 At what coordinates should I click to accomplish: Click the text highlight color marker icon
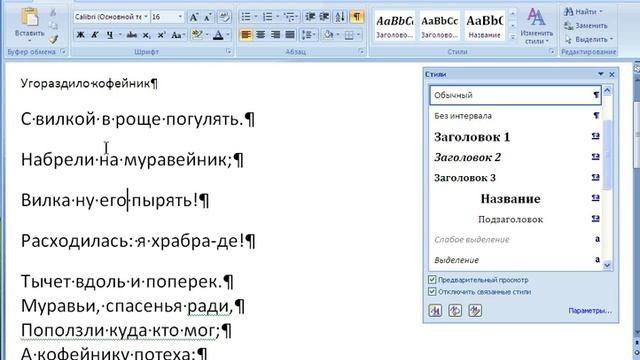point(197,35)
